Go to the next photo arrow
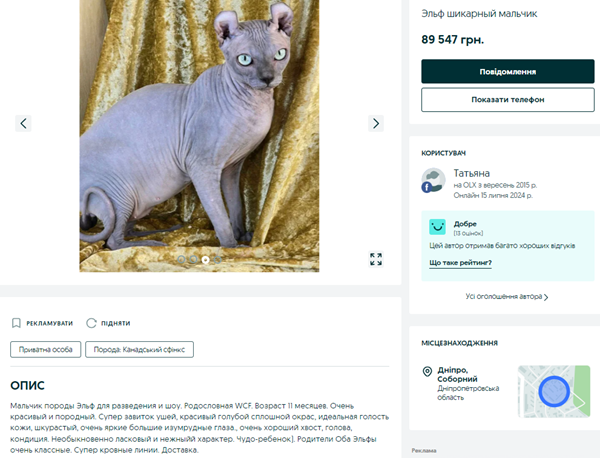This screenshot has height=458, width=600. coord(376,123)
